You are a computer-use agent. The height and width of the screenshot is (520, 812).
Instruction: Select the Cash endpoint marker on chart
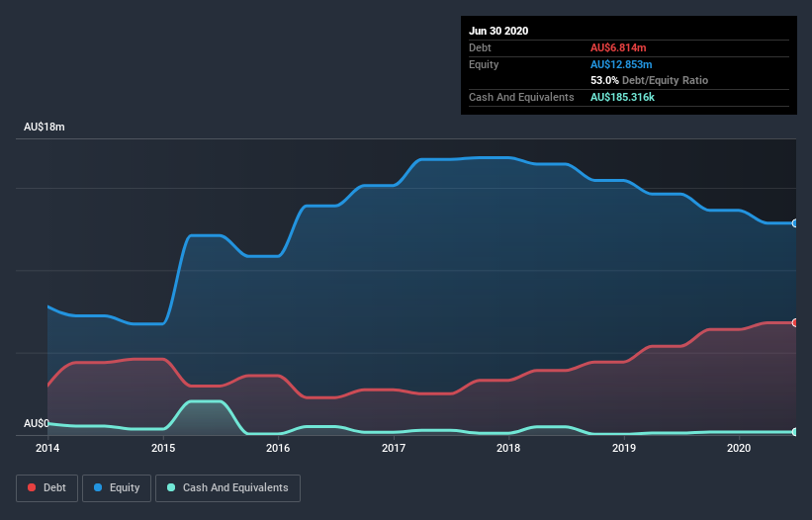795,432
